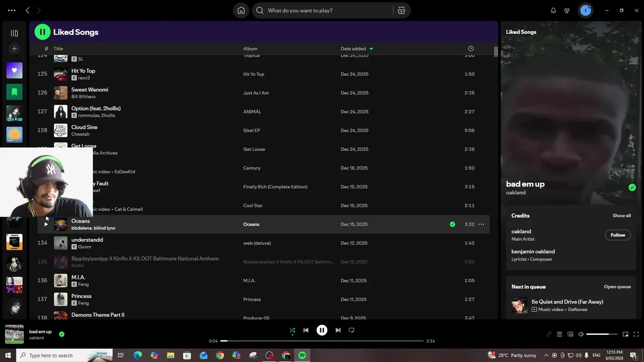Select understandd track title
Screen dimensions: 644x362
click(87, 240)
